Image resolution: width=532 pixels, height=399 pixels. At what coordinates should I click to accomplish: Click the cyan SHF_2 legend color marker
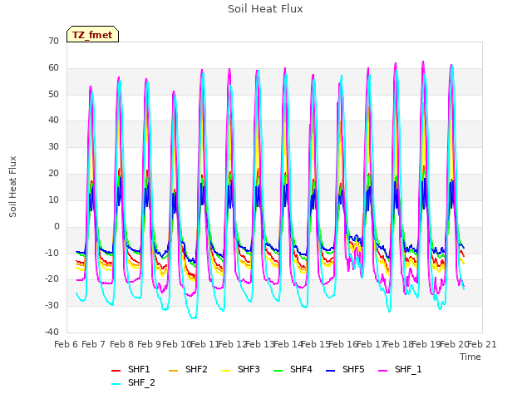(116, 384)
